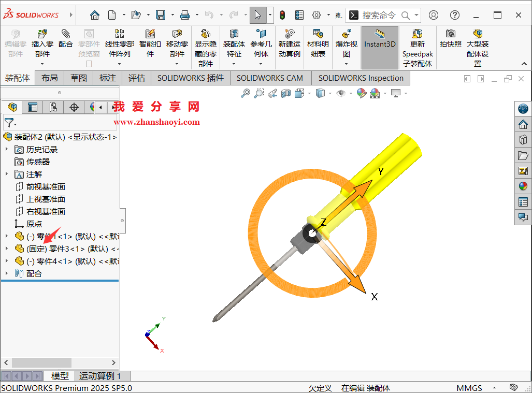The width and height of the screenshot is (532, 393).
Task: Click the Home icon in top toolbar
Action: 95,15
